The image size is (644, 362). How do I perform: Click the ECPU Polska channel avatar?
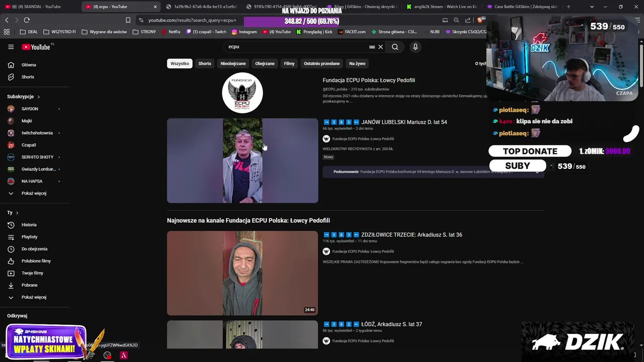[x=243, y=93]
